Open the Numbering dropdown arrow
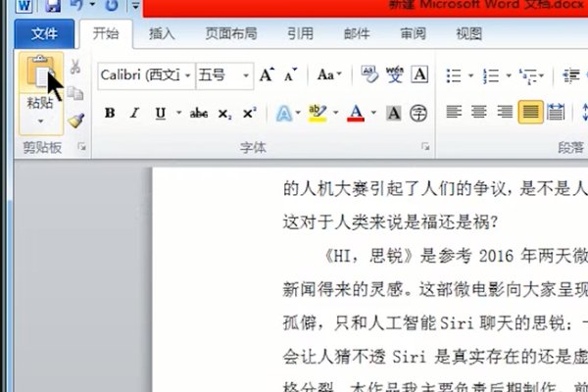This screenshot has width=588, height=392. (x=509, y=75)
